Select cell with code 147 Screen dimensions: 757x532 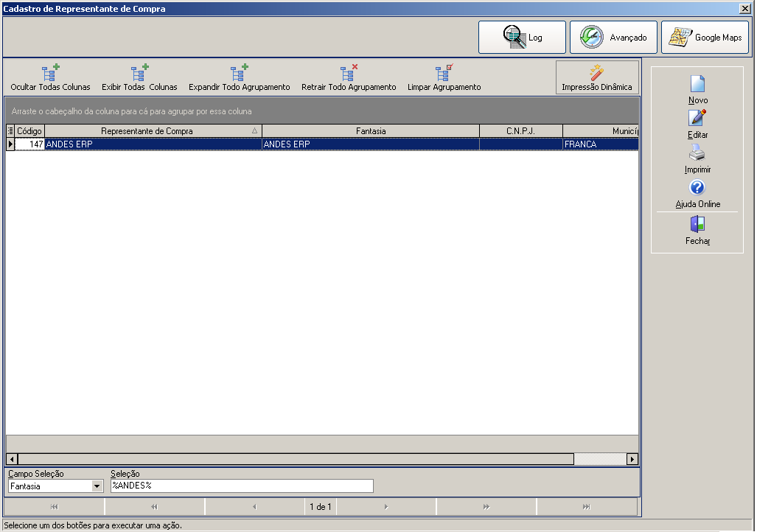click(29, 144)
